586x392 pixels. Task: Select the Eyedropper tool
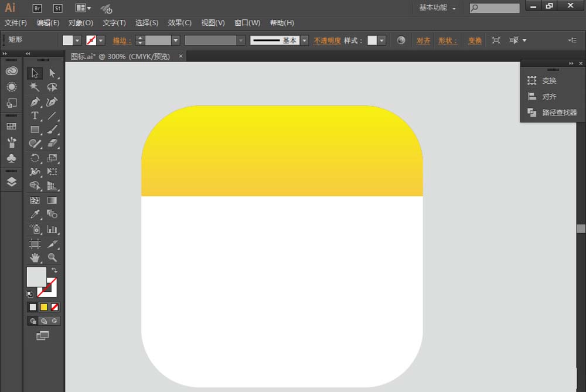(x=35, y=214)
